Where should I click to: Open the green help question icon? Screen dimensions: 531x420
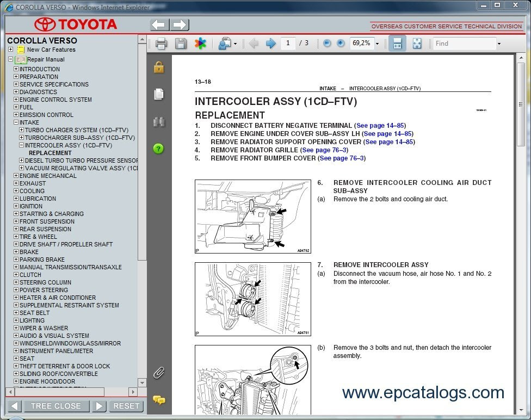(x=158, y=149)
